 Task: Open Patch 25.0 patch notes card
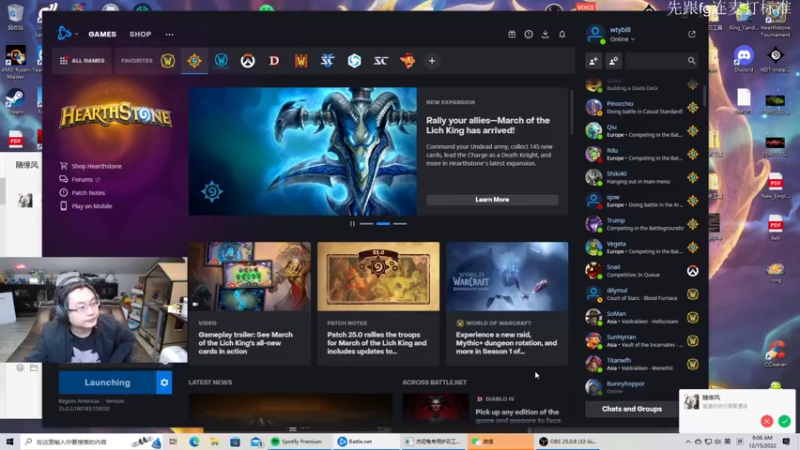click(378, 304)
